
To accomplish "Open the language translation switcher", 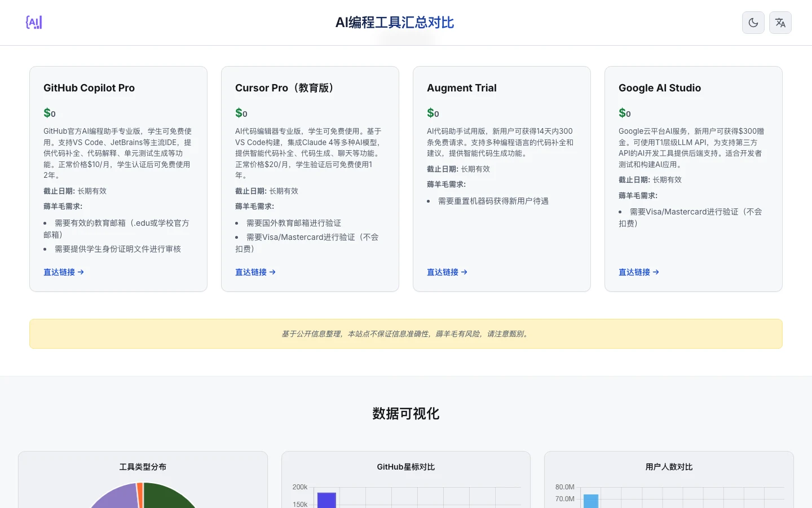I will [780, 23].
